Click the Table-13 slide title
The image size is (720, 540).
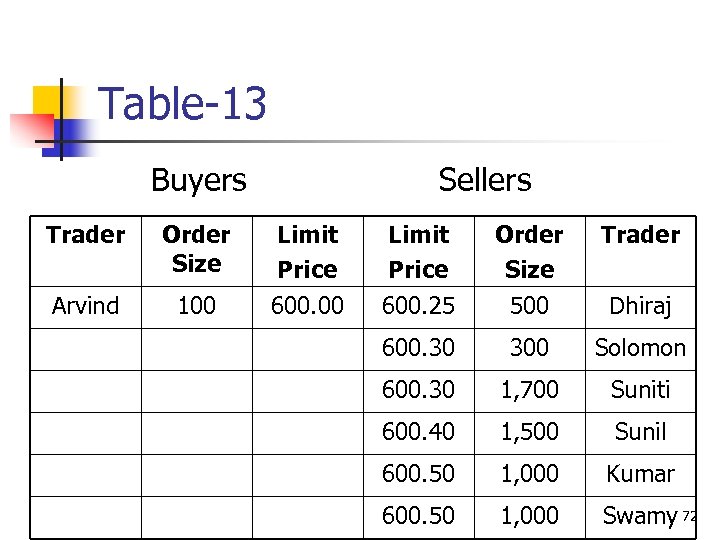point(183,104)
